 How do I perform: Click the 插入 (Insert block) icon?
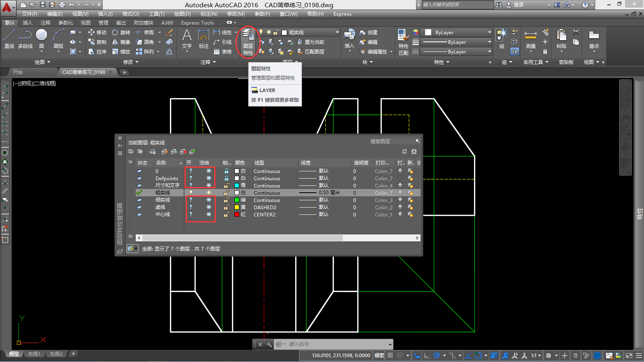coord(349,39)
